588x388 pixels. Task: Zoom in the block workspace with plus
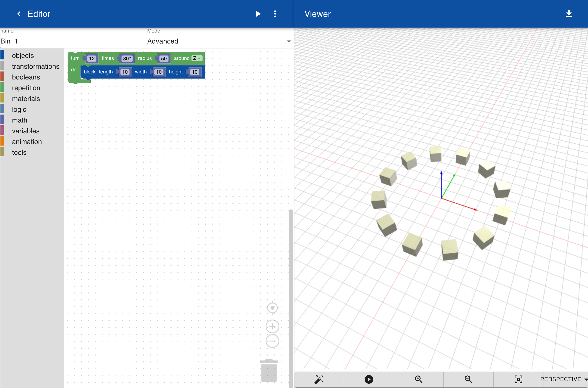click(272, 326)
